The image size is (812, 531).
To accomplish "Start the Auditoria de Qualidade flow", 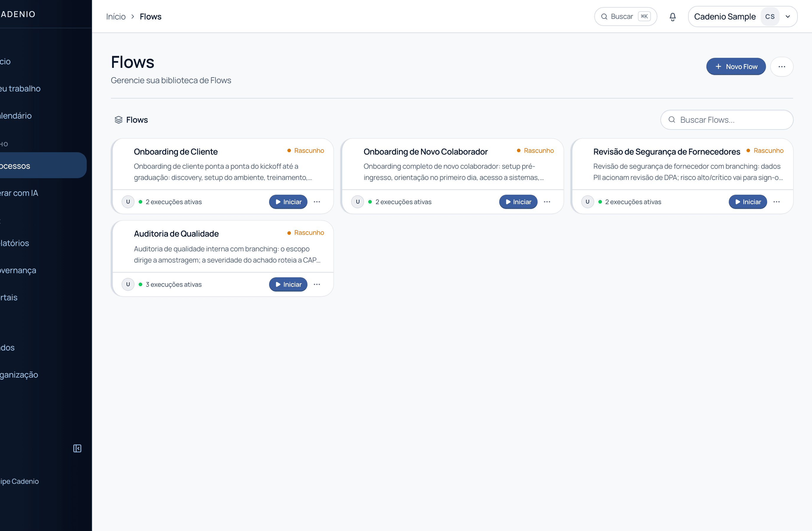I will coord(288,284).
